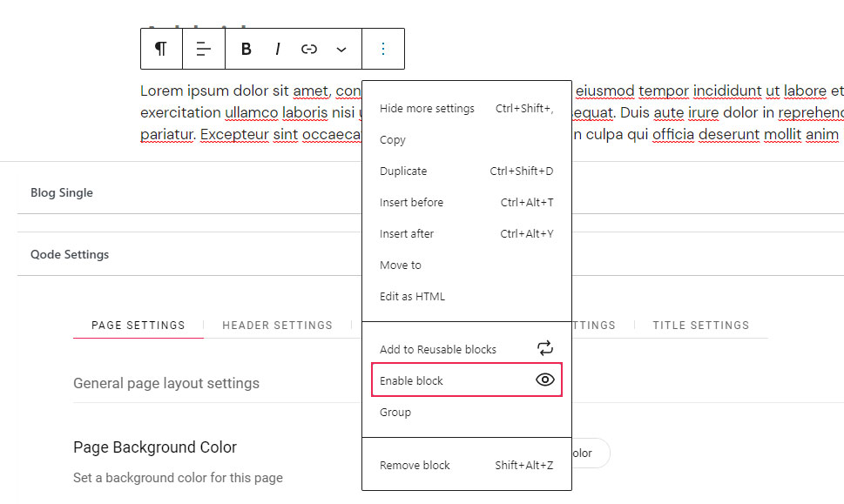The image size is (844, 504).
Task: Choose Move to option
Action: tap(467, 265)
